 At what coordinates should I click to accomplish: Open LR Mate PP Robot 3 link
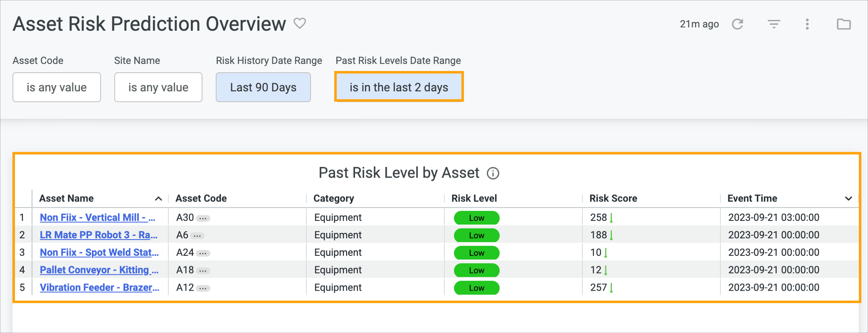(99, 235)
